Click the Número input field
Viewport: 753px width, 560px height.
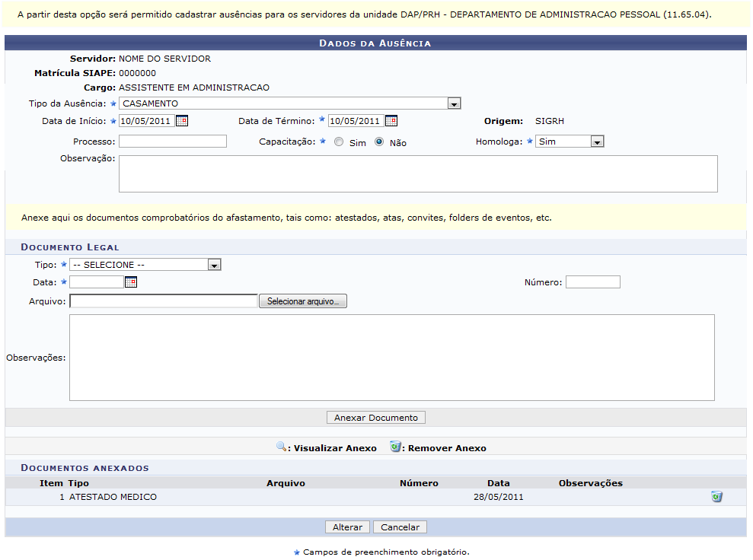pyautogui.click(x=592, y=282)
